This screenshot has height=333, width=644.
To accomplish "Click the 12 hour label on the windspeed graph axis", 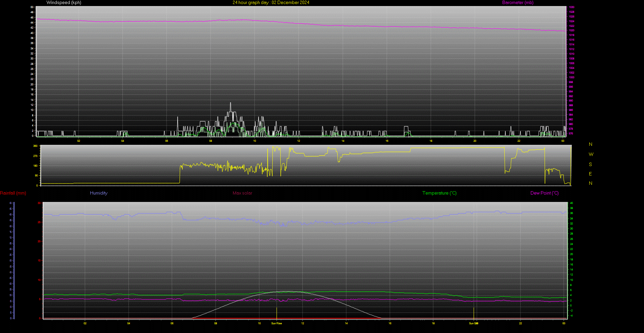I will [298, 141].
